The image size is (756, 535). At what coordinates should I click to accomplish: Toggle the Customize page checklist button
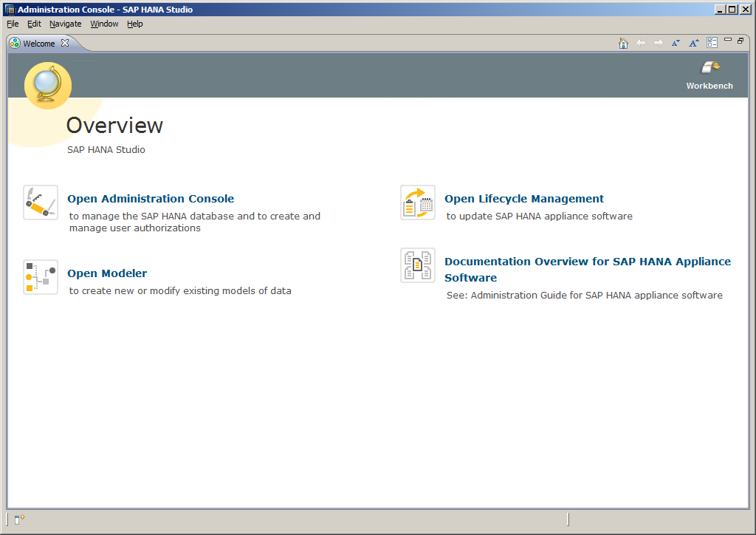(712, 43)
